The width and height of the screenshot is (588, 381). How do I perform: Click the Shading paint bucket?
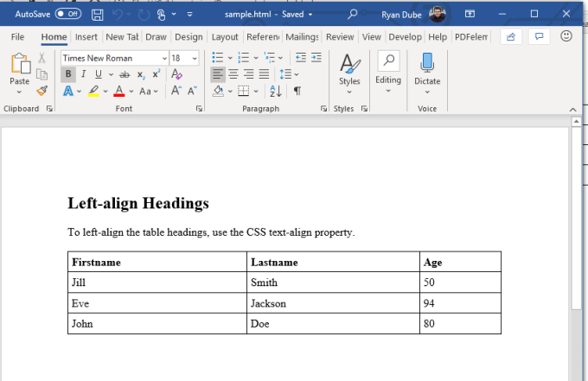tap(218, 91)
